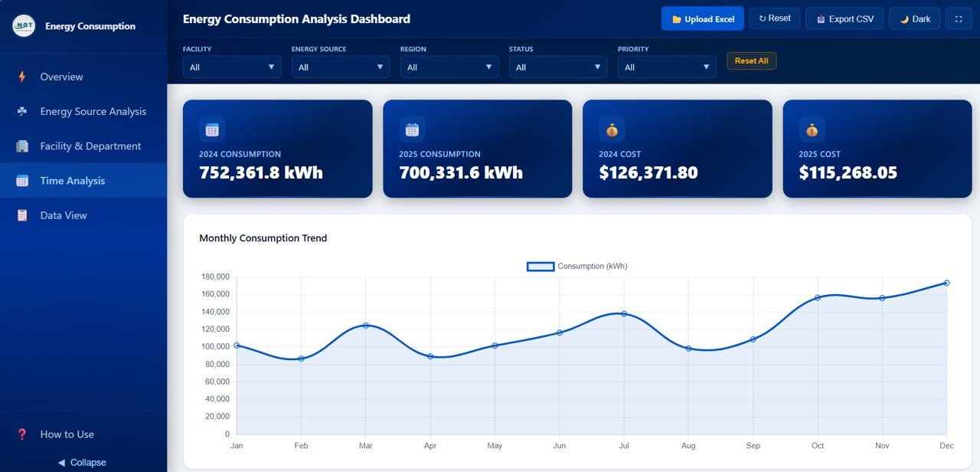Open the Facility filter dropdown

tap(231, 67)
